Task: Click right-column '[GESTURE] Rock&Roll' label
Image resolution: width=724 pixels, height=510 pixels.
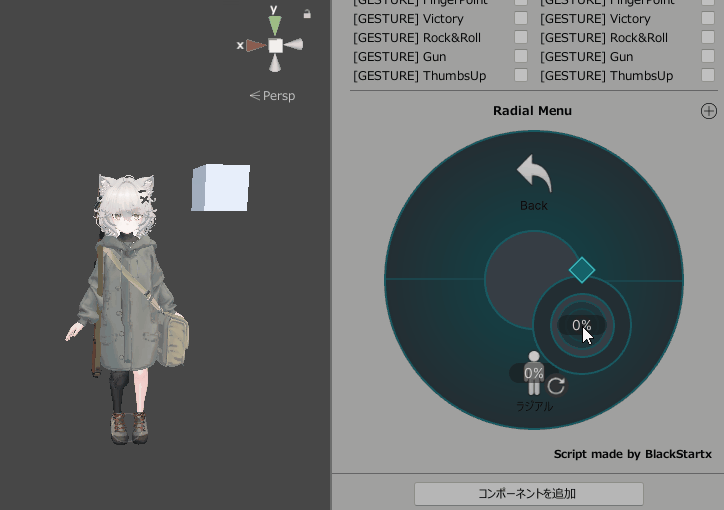Action: pos(604,38)
